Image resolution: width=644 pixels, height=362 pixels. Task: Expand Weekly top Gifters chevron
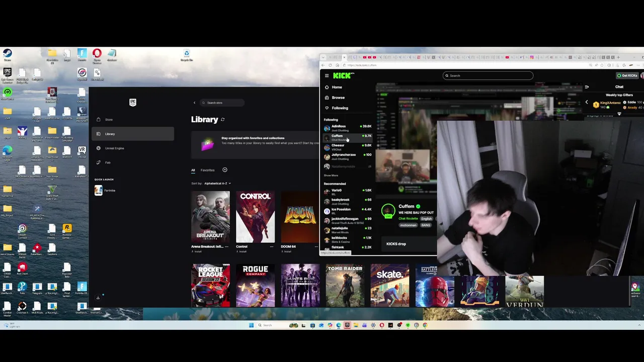point(619,114)
